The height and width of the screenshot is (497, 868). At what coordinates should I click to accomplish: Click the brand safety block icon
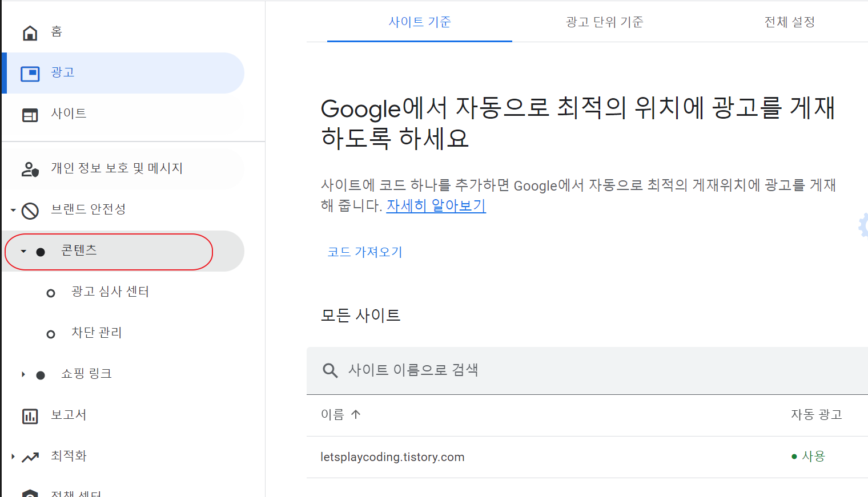[x=30, y=211]
